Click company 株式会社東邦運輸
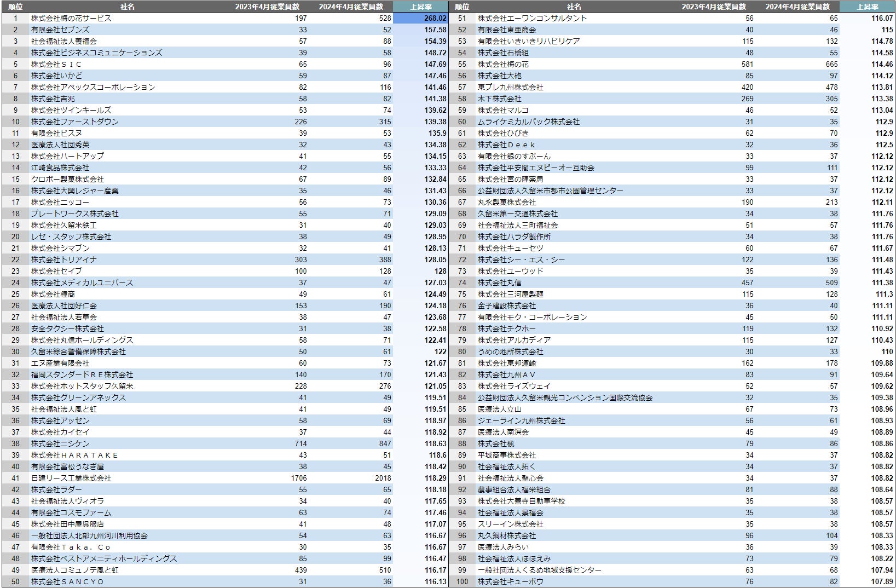896x588 pixels. [507, 363]
